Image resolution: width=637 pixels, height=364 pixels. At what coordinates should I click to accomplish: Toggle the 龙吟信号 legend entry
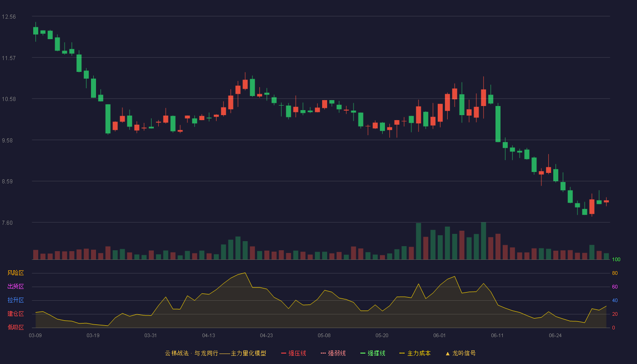point(460,353)
